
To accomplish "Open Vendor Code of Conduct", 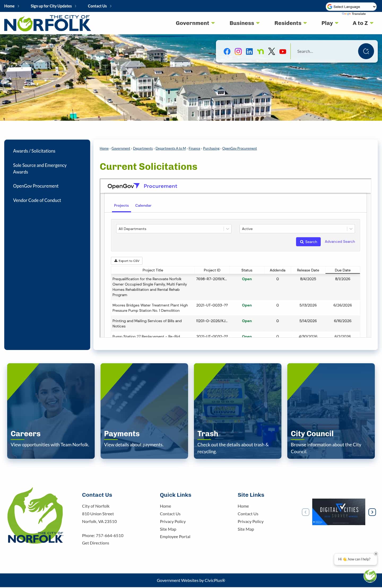I will (x=37, y=200).
